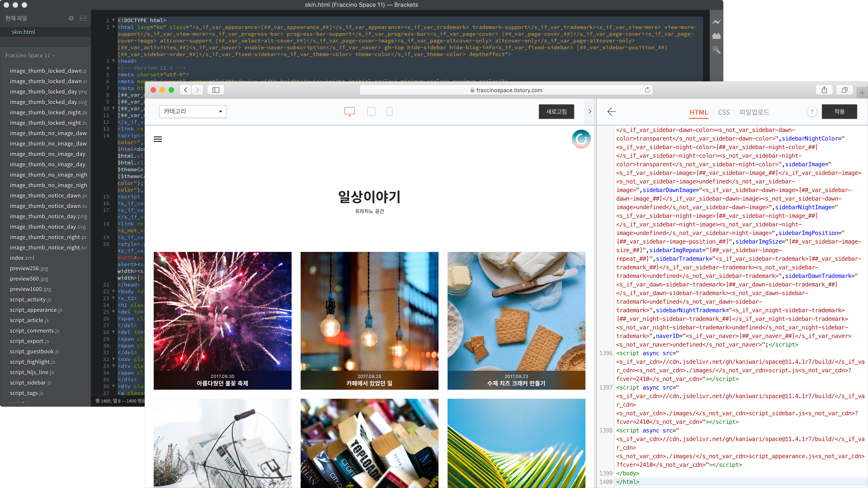868x488 pixels.
Task: Open the help question mark icon
Action: pos(812,111)
